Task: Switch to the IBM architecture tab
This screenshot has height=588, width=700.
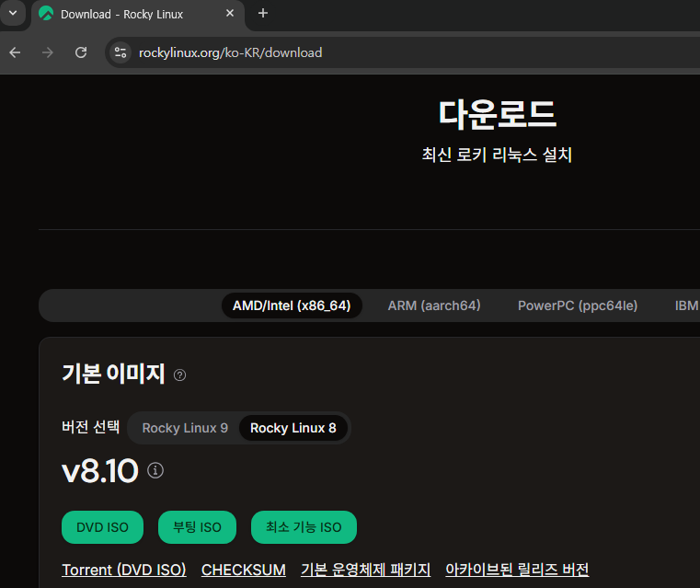Action: pos(686,306)
